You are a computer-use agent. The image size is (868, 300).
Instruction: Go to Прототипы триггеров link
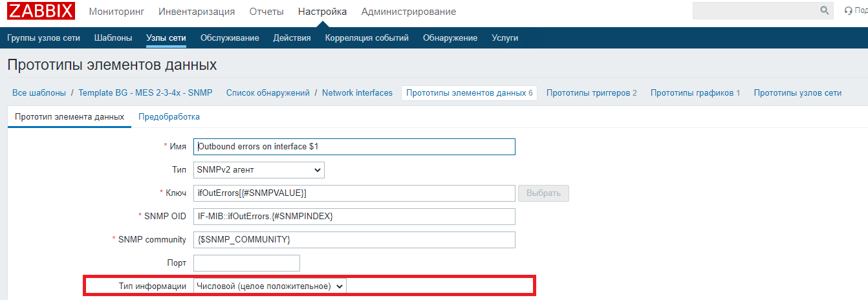point(591,93)
